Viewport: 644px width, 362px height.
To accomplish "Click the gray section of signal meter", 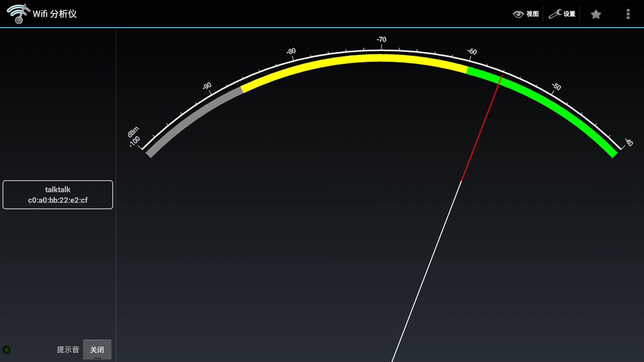I will [x=192, y=119].
